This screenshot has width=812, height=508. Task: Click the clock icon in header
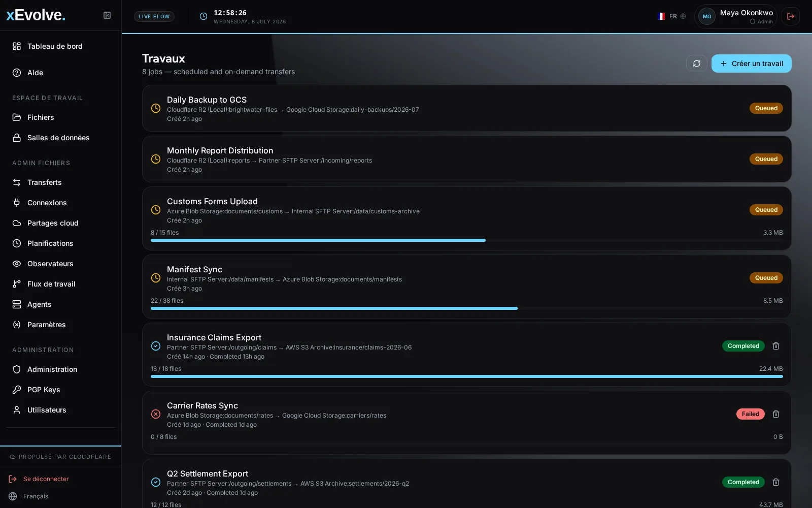coord(204,16)
